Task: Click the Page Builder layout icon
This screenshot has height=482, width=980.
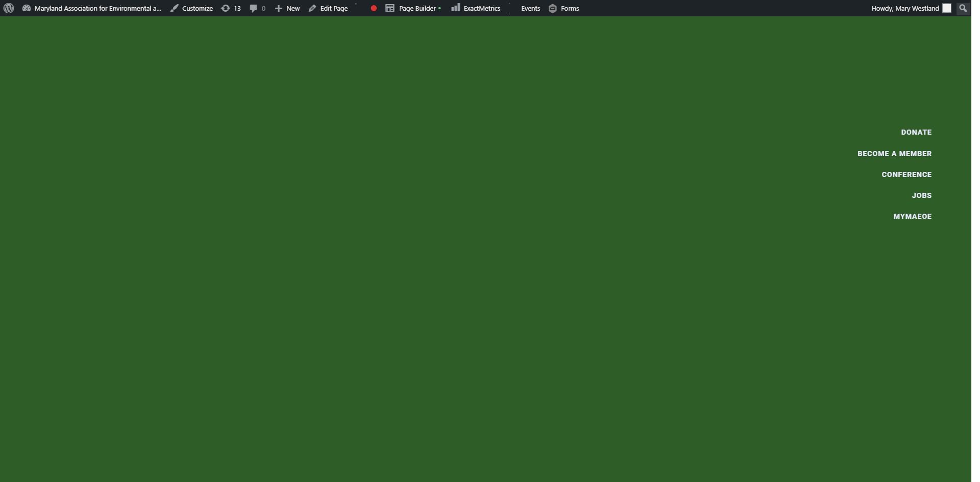Action: click(x=390, y=8)
